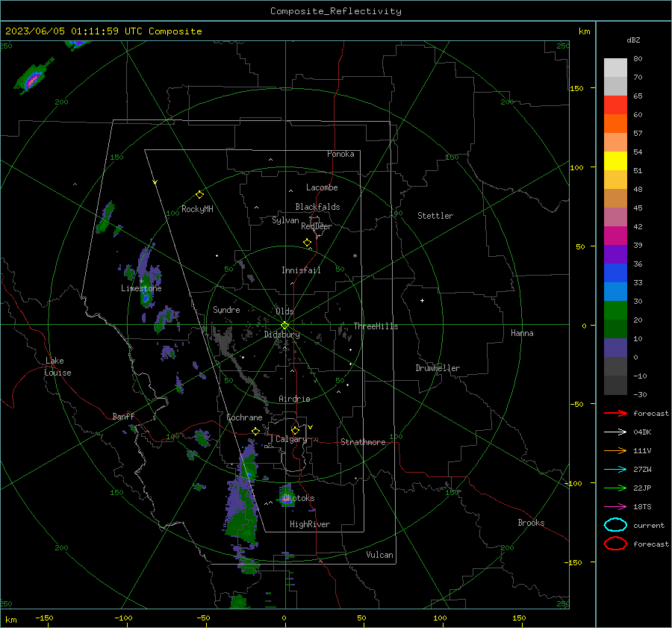Click the Olds city label
Screen dimensions: 672x628
[284, 311]
